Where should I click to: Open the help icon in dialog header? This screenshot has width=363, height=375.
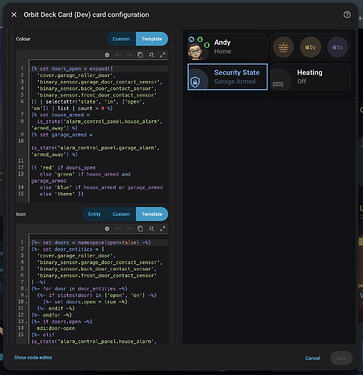coord(347,15)
